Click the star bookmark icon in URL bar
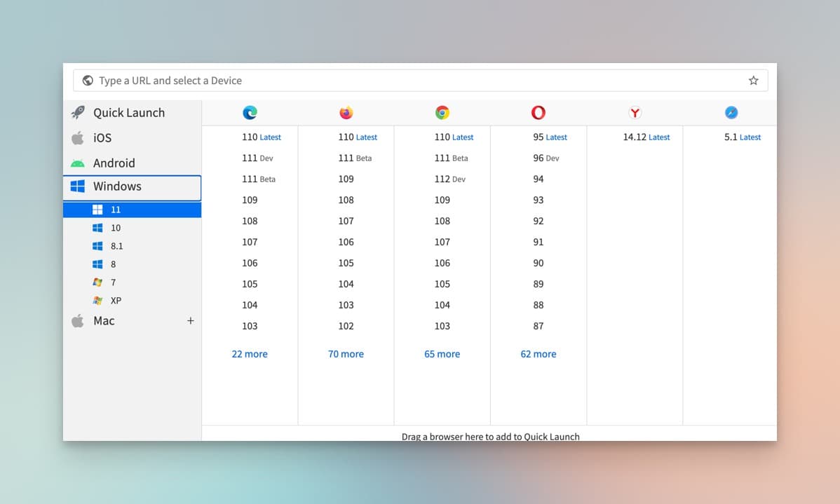Image resolution: width=840 pixels, height=504 pixels. click(753, 81)
